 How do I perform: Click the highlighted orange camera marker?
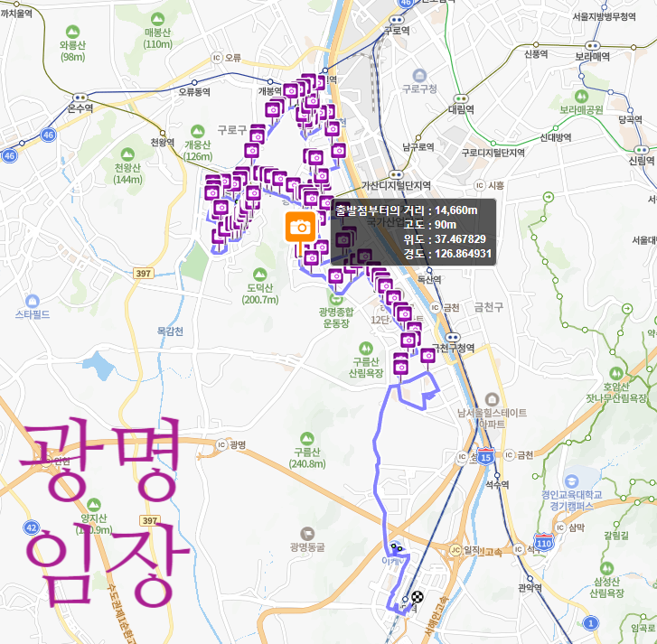tap(300, 227)
